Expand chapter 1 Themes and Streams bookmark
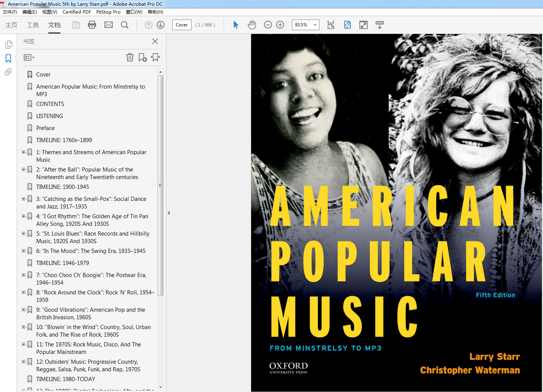 [x=23, y=152]
